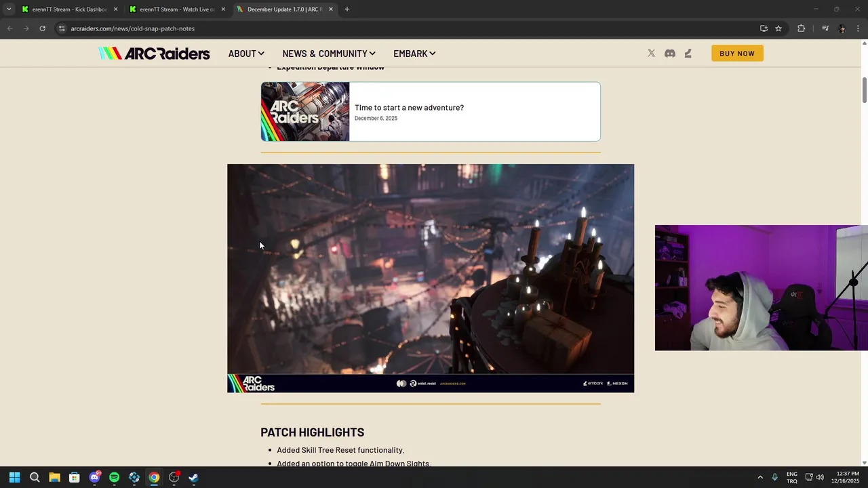Click the 'December 6, 2025' date text

point(376,118)
